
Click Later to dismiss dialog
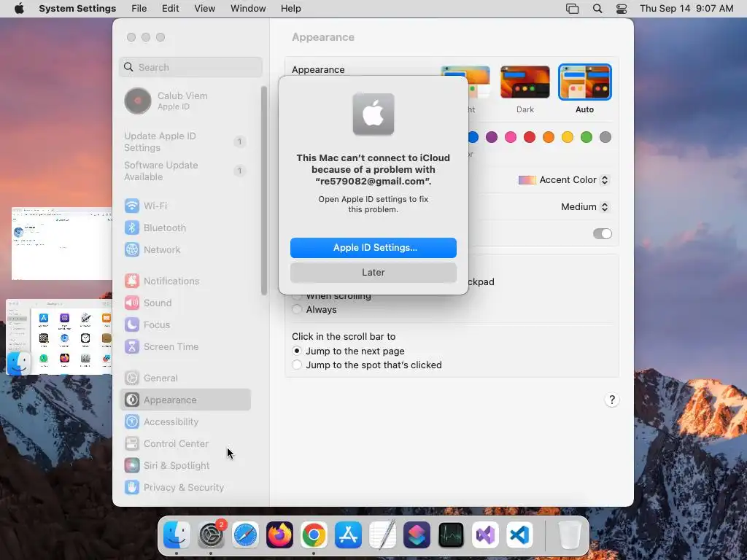click(373, 273)
